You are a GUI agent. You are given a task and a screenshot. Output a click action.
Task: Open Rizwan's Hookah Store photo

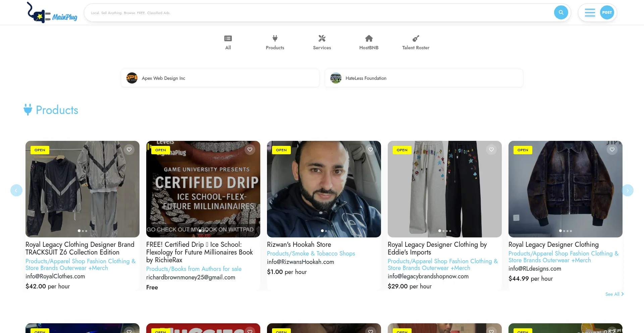point(324,189)
